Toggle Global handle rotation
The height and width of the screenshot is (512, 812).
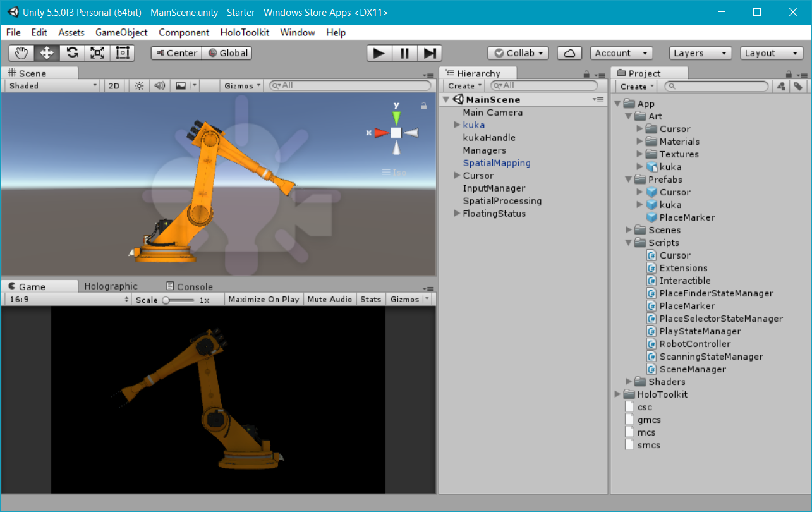[227, 53]
